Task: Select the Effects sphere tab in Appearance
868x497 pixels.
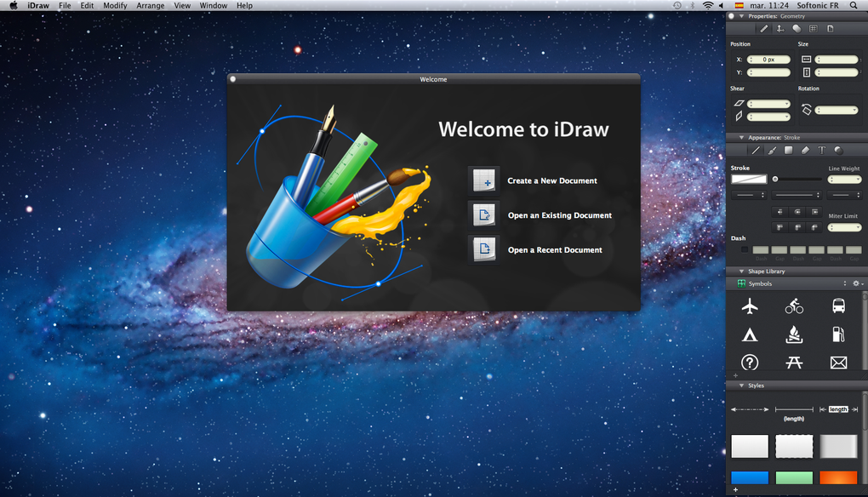Action: point(839,150)
